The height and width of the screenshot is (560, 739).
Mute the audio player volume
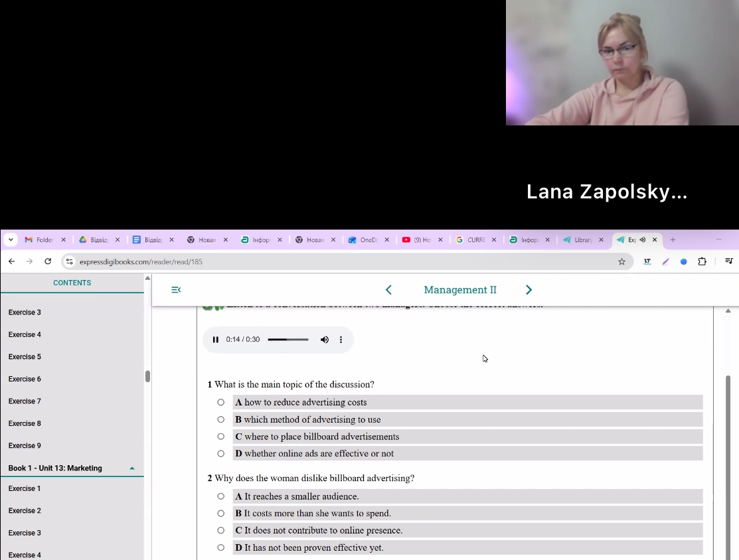[325, 340]
